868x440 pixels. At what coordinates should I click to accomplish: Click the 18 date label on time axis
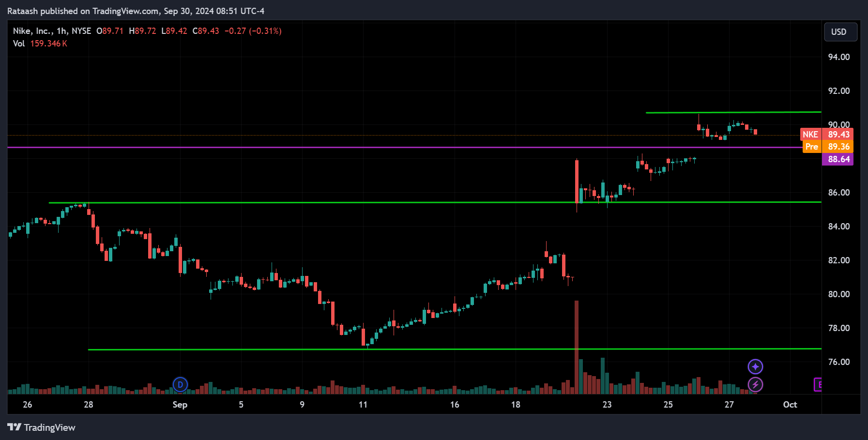(516, 405)
